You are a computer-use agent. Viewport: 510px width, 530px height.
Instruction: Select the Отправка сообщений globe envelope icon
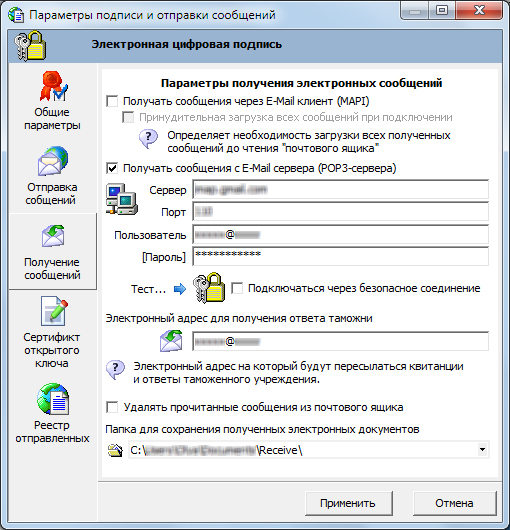click(53, 161)
